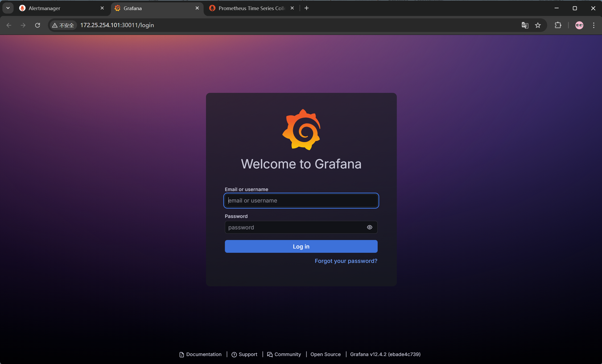Click the Password field label
602x364 pixels.
click(236, 216)
